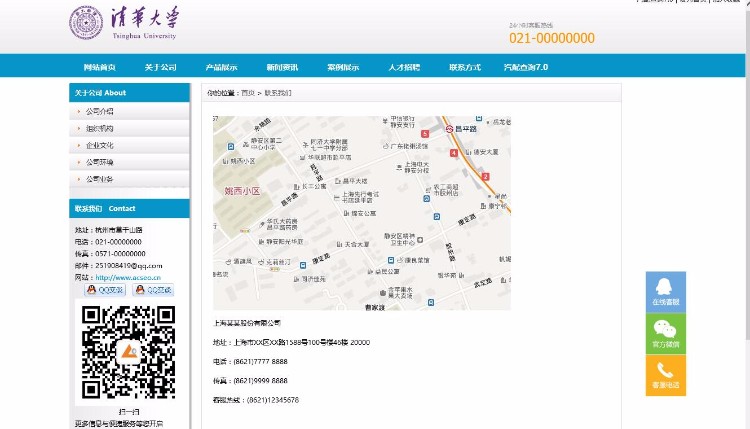Click the fax line (8621)9999 8888

click(x=250, y=381)
